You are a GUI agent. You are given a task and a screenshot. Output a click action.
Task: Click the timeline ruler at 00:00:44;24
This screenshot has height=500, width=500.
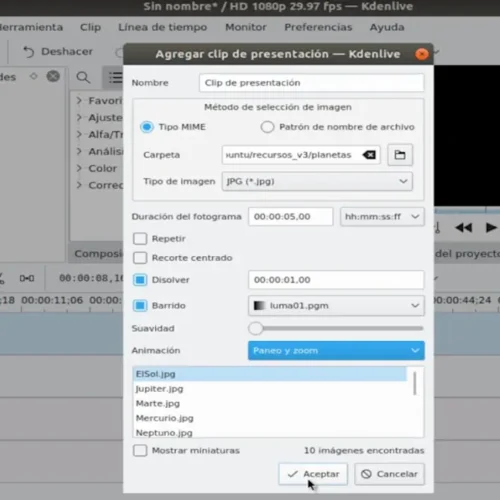point(463,300)
